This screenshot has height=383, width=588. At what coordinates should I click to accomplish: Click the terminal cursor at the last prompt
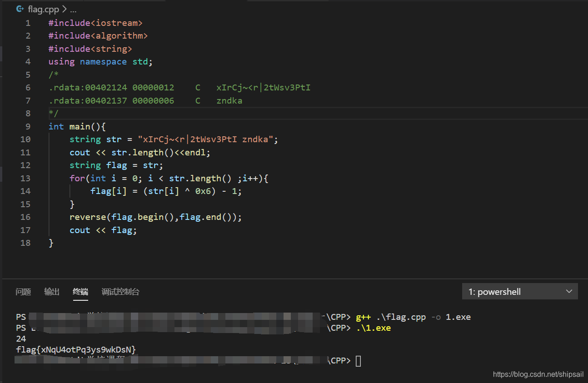[358, 361]
